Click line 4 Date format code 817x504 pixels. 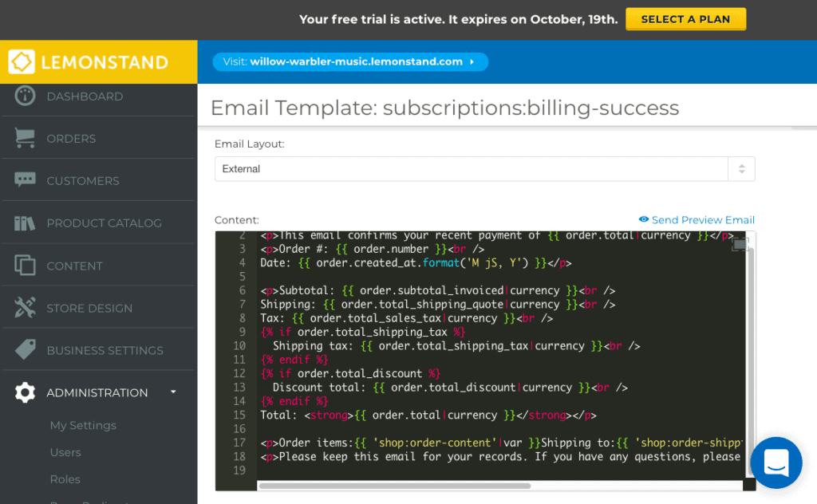pos(416,262)
